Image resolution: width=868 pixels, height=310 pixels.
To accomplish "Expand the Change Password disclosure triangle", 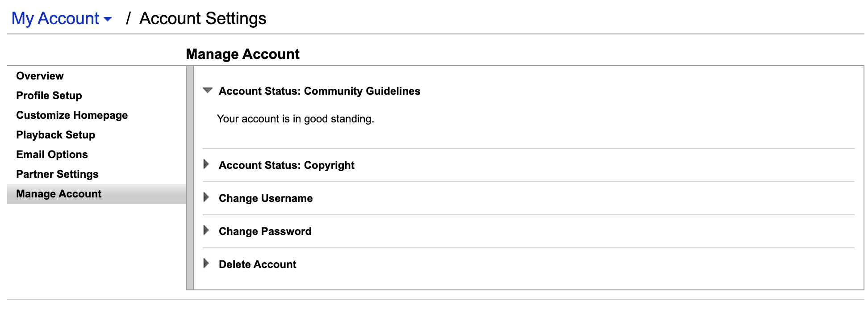I will tap(206, 230).
